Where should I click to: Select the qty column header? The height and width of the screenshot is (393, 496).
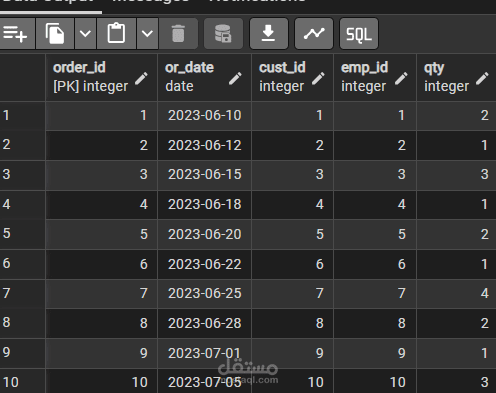click(456, 77)
